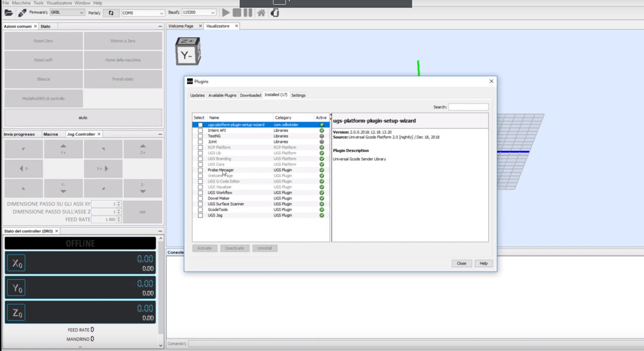644x351 pixels.
Task: Close the Jog Controller tab
Action: pos(99,134)
